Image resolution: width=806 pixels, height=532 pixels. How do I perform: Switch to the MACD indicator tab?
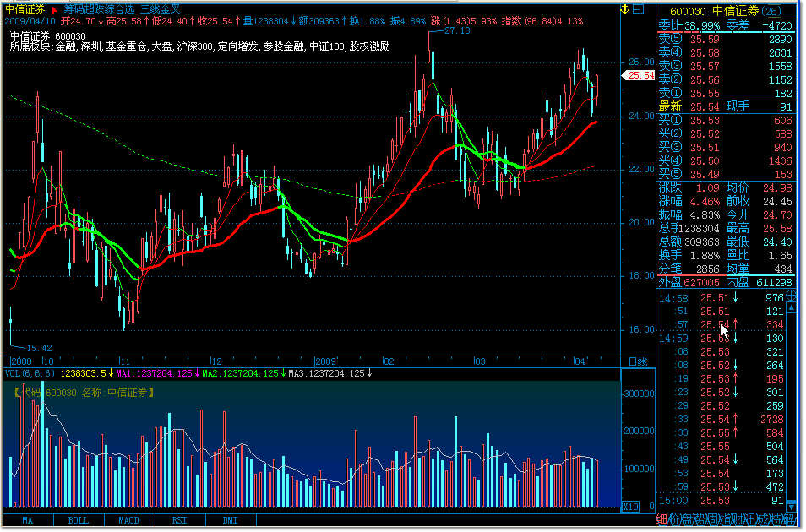pyautogui.click(x=129, y=520)
